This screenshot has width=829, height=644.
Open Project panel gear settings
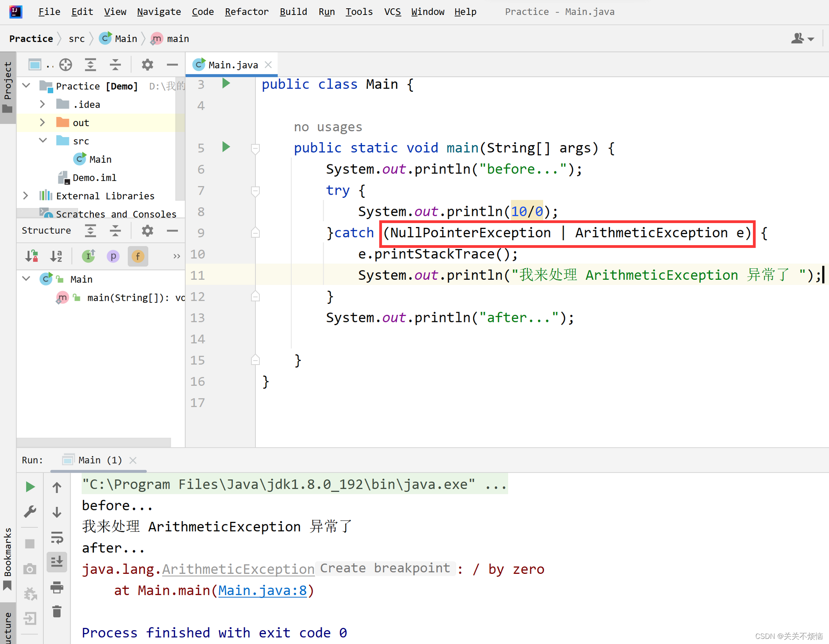click(147, 65)
